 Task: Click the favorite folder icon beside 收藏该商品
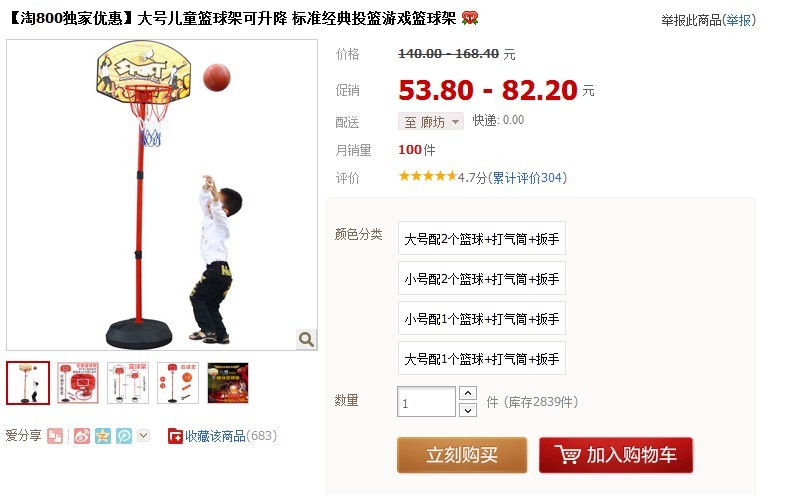click(x=175, y=436)
